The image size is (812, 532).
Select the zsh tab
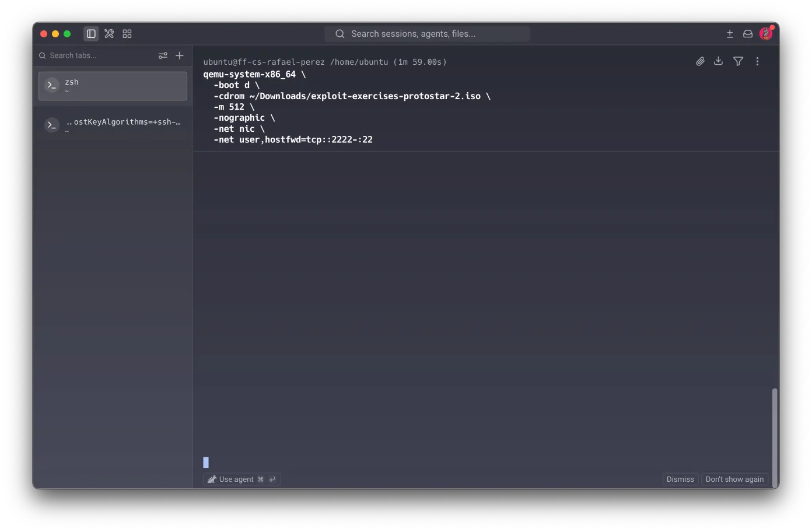(x=113, y=86)
